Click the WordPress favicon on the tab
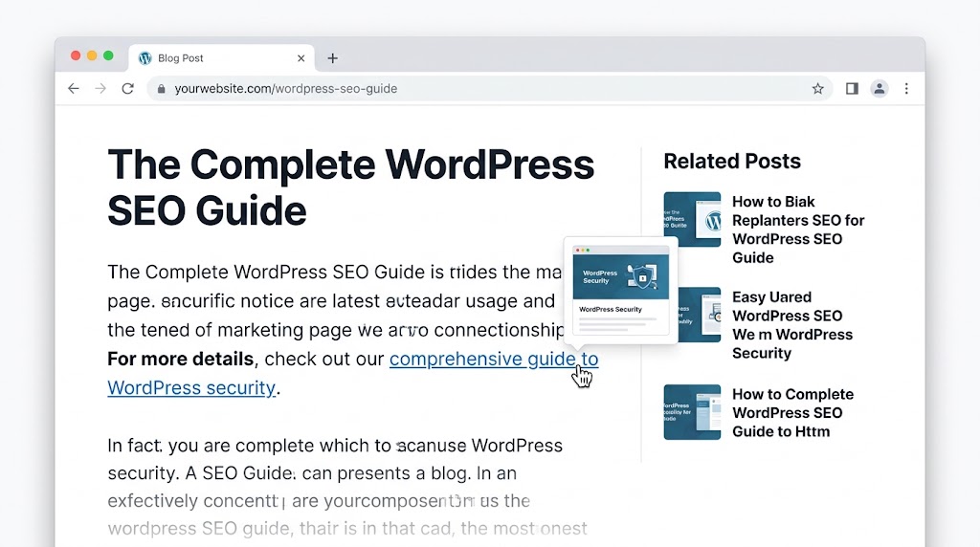Image resolution: width=980 pixels, height=547 pixels. click(145, 58)
